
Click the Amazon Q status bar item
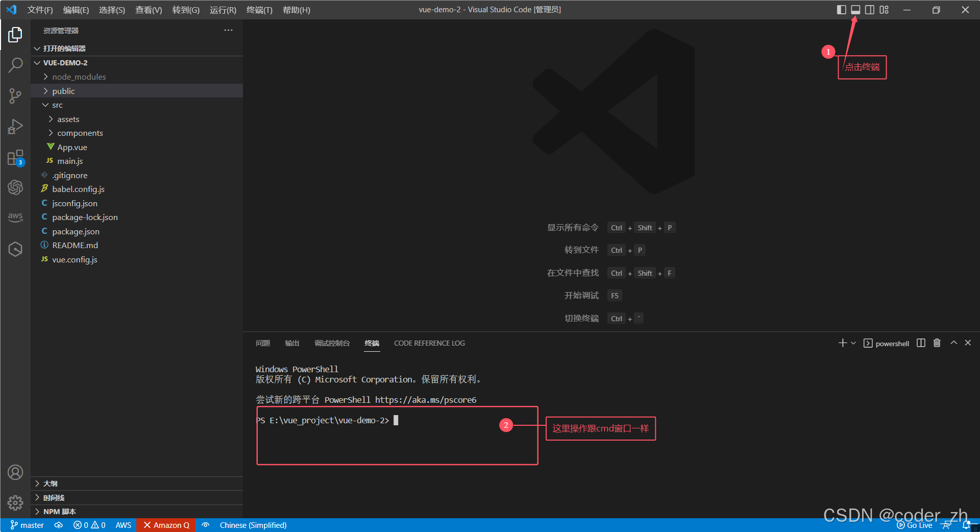pyautogui.click(x=166, y=525)
